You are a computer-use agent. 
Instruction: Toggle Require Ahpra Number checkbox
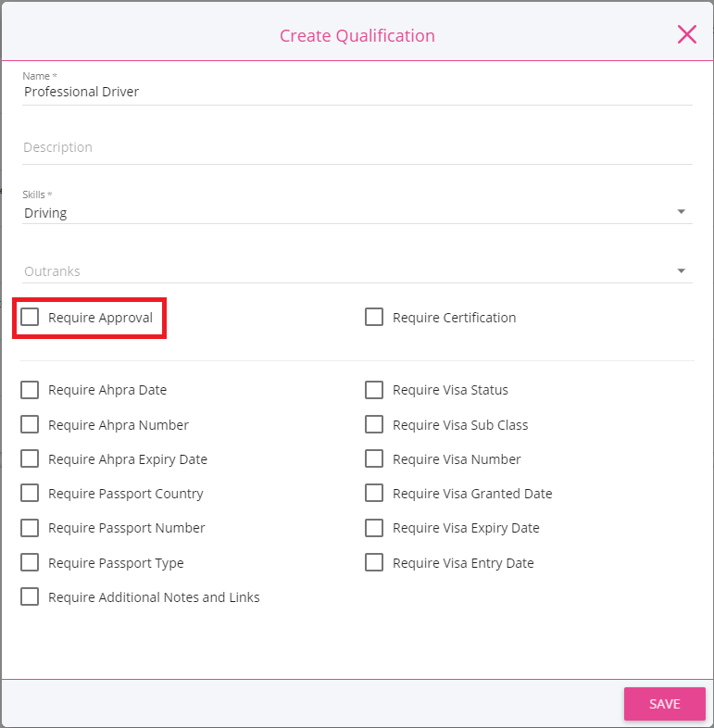(x=30, y=425)
